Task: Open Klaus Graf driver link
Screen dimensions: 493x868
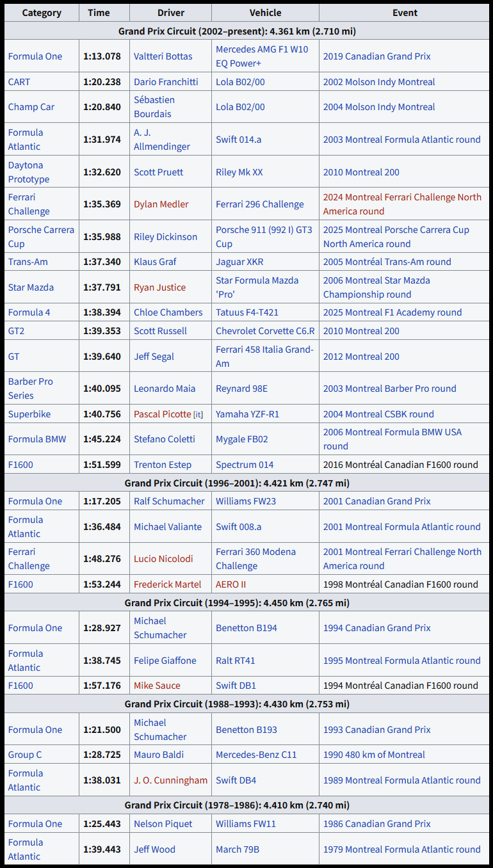Action: point(155,262)
